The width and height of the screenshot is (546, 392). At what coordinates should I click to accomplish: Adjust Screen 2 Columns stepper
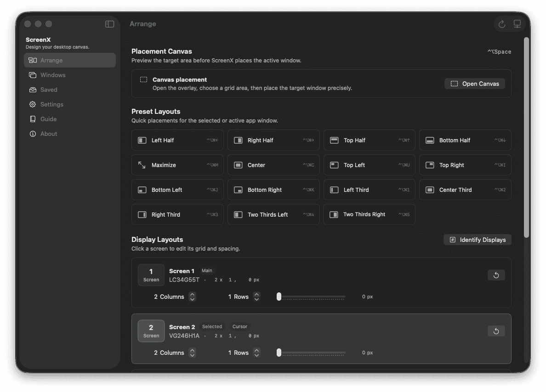click(x=192, y=353)
